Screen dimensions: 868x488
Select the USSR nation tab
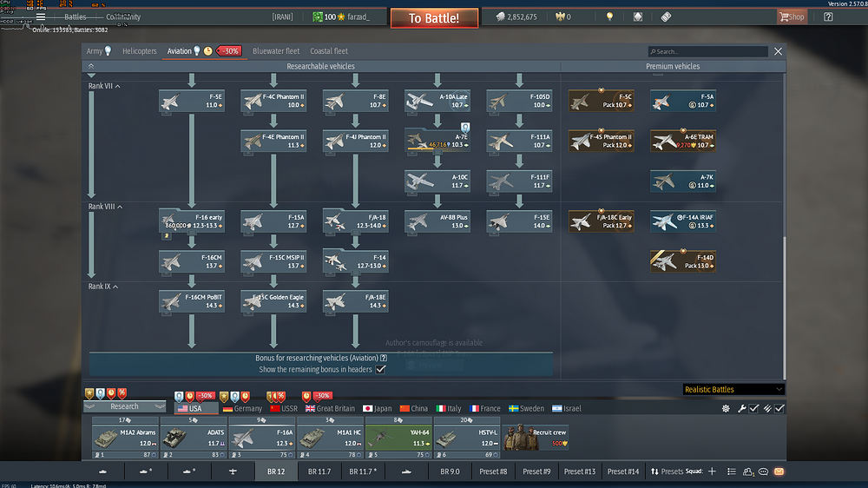[284, 408]
